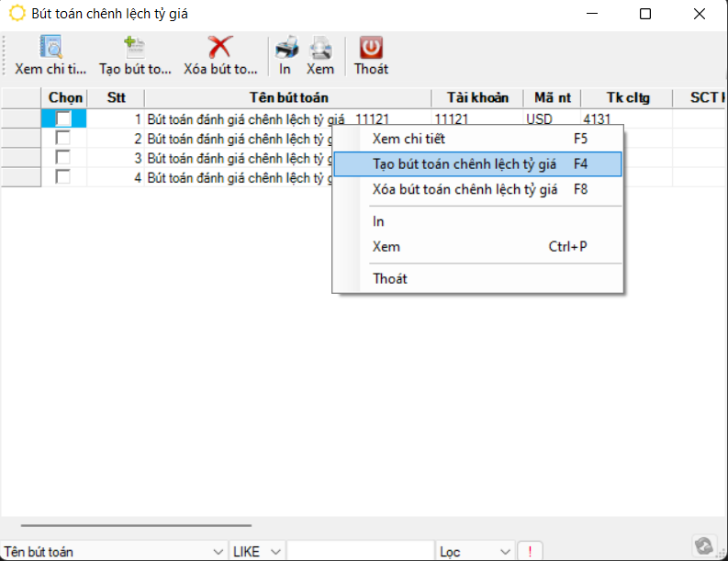
Task: Click the Xem chi tiết toolbar icon
Action: (50, 48)
